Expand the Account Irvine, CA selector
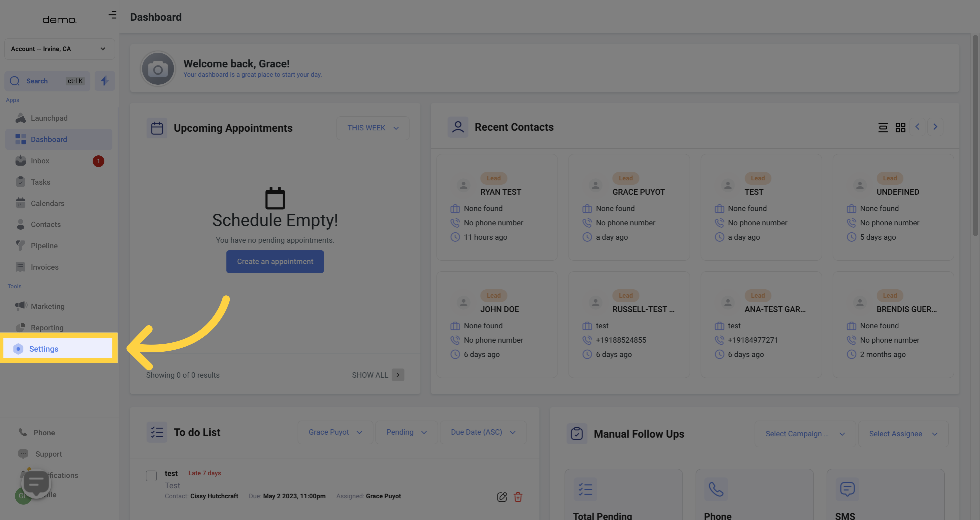 [59, 49]
